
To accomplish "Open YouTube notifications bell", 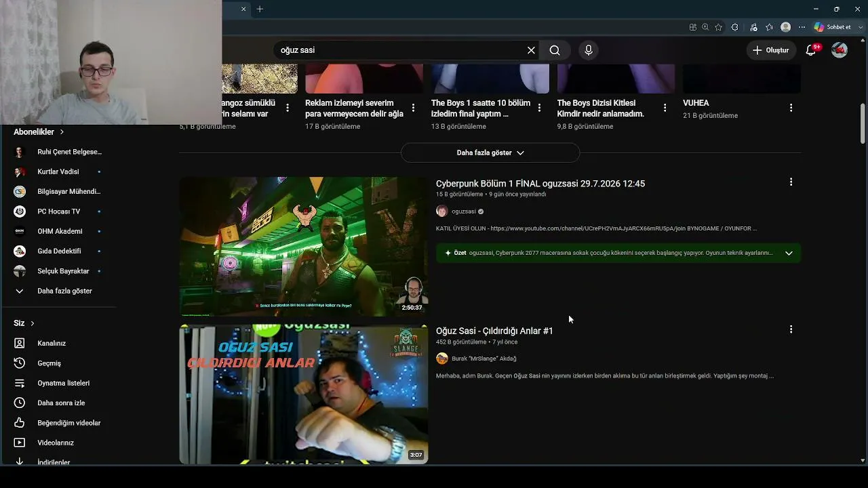I will tap(811, 50).
